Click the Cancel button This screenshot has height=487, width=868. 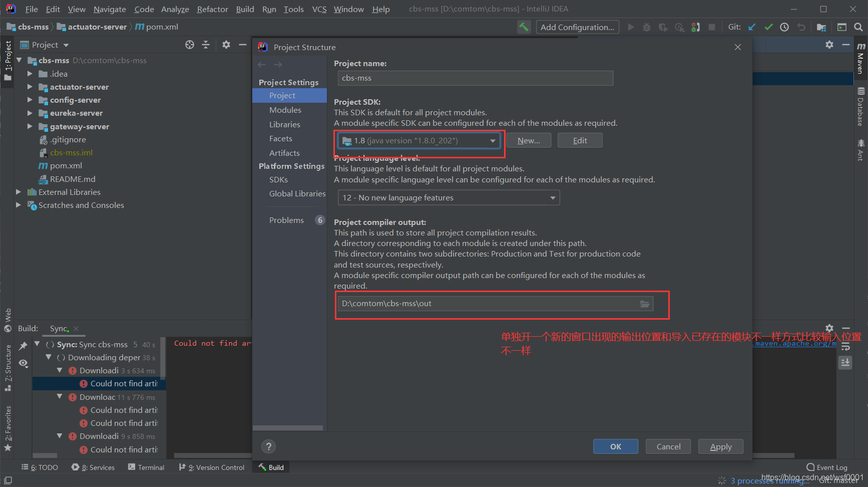pos(668,446)
